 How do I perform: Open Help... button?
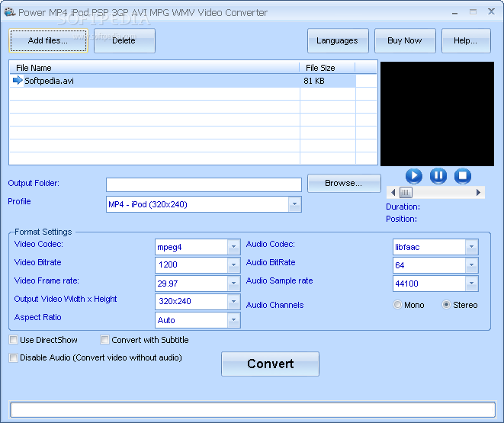(x=466, y=40)
